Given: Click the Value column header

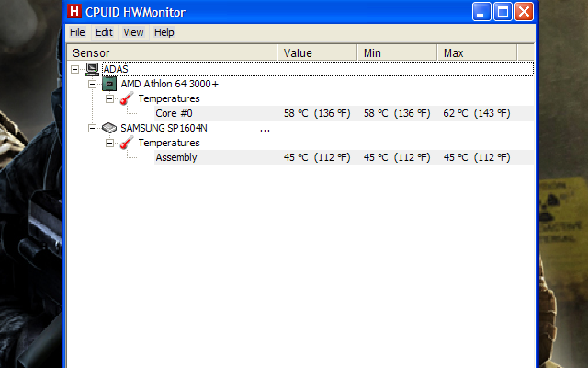Looking at the screenshot, I should [x=317, y=53].
